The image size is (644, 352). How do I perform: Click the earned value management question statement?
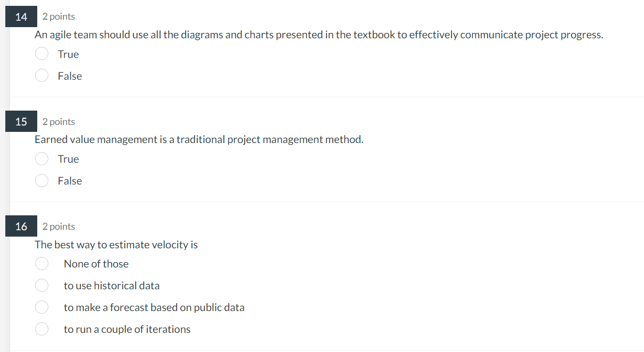[x=199, y=139]
